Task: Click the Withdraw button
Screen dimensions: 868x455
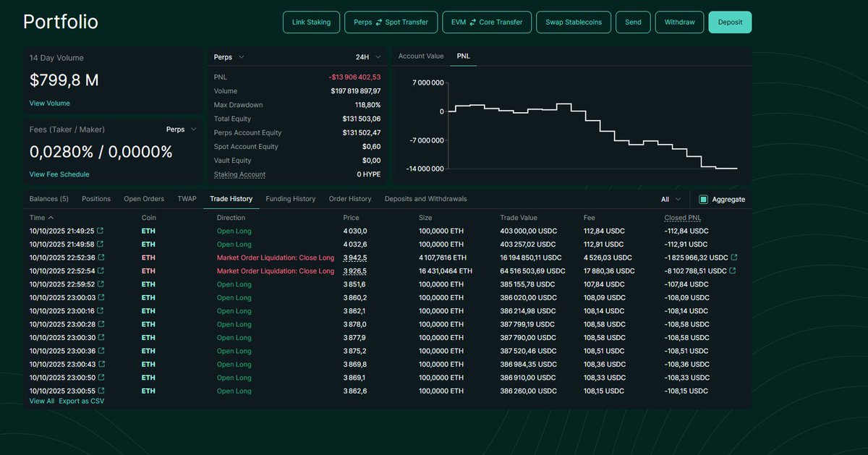Action: 679,22
